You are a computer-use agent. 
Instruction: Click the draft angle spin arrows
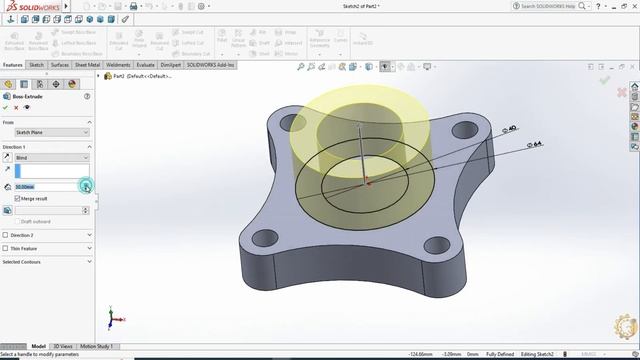coord(85,210)
